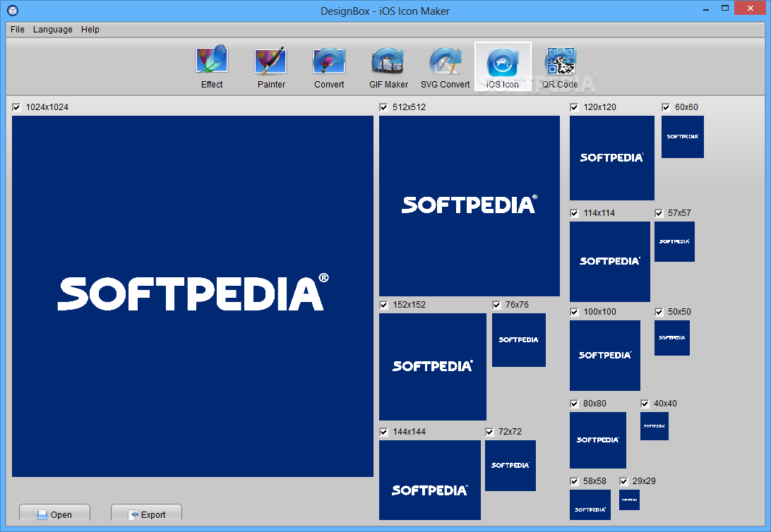The height and width of the screenshot is (532, 771).
Task: Select the 76x76 icon preview
Action: pyautogui.click(x=519, y=340)
